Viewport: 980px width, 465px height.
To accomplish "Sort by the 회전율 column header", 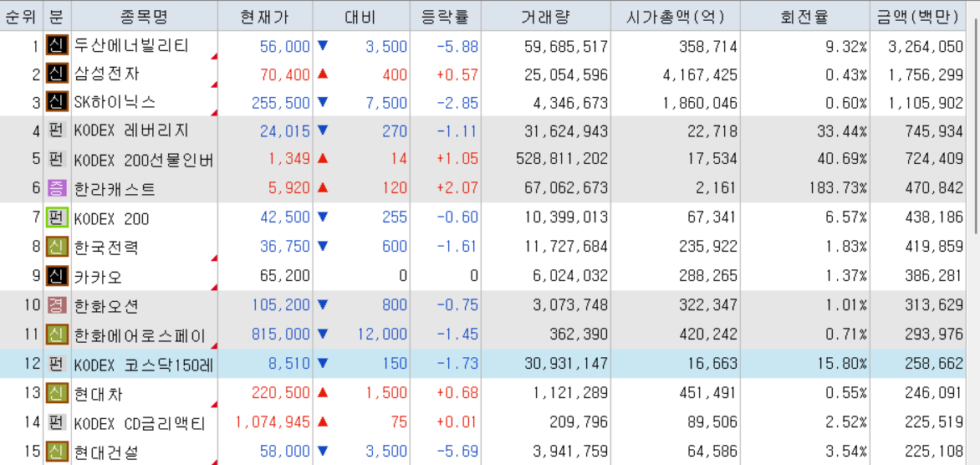I will click(805, 16).
